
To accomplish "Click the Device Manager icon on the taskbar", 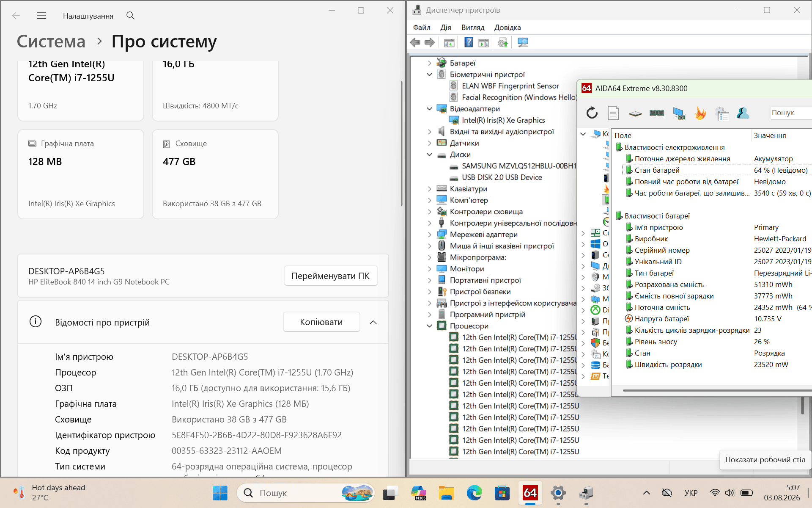I will (586, 493).
